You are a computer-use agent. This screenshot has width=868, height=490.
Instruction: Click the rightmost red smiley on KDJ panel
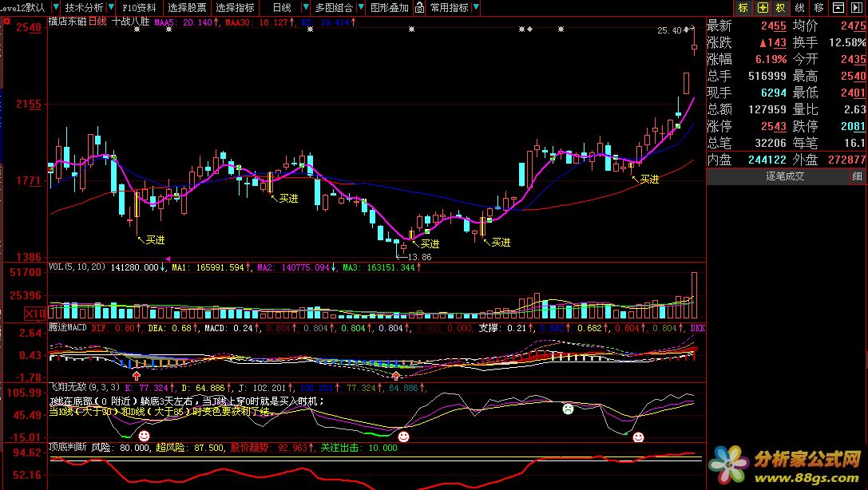(638, 437)
